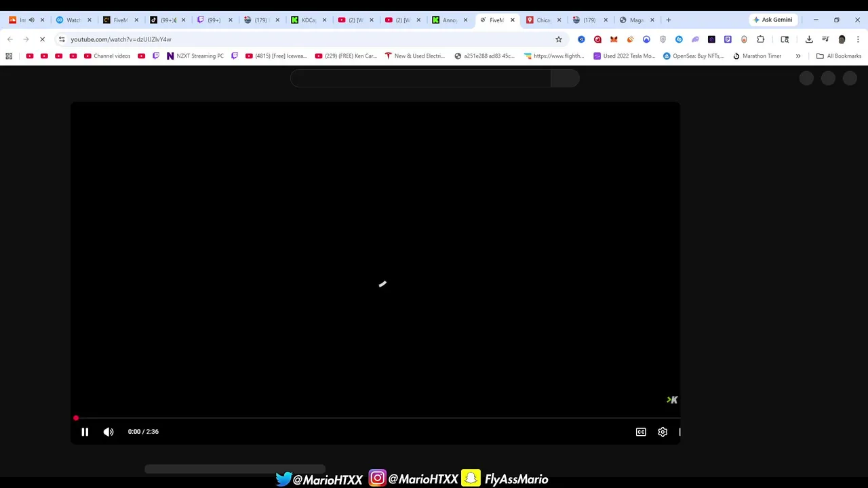Mute the video with the speaker icon

click(x=108, y=432)
